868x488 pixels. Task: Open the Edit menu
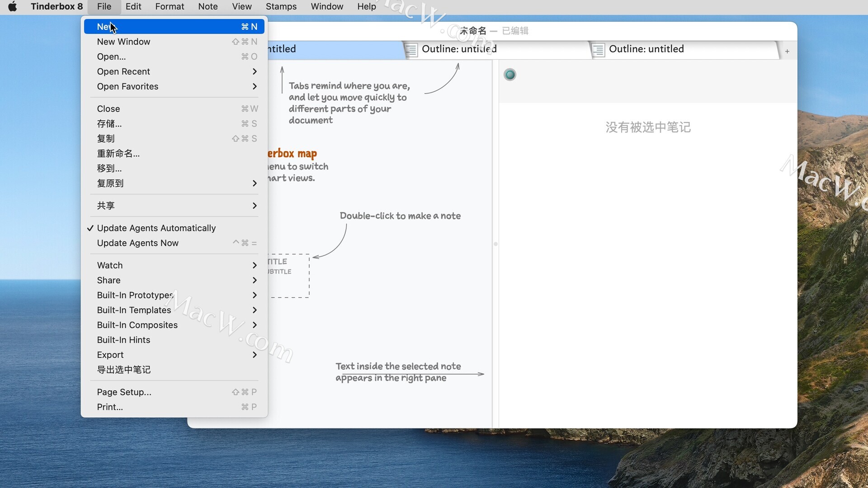(x=133, y=6)
